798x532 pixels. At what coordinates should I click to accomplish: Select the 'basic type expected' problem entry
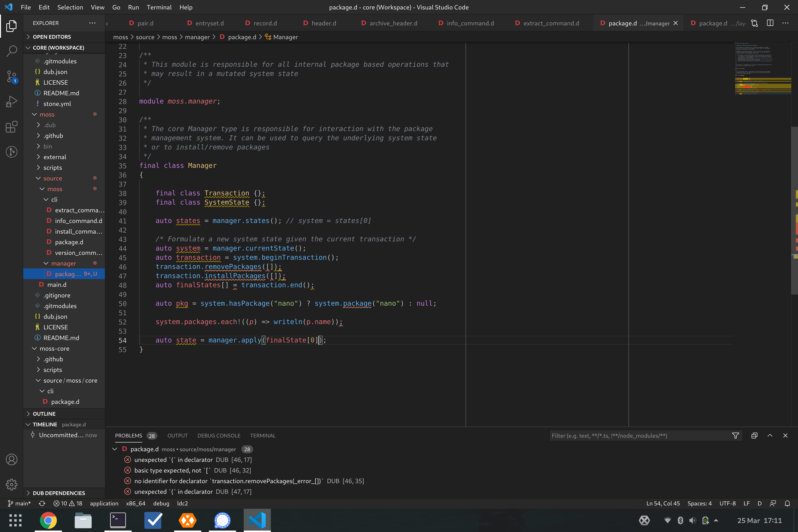coord(451,470)
